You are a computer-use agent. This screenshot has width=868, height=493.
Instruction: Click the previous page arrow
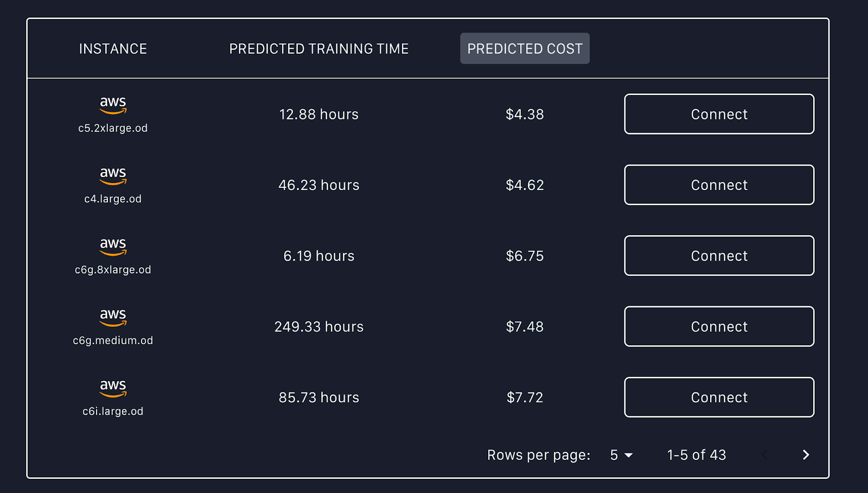764,455
